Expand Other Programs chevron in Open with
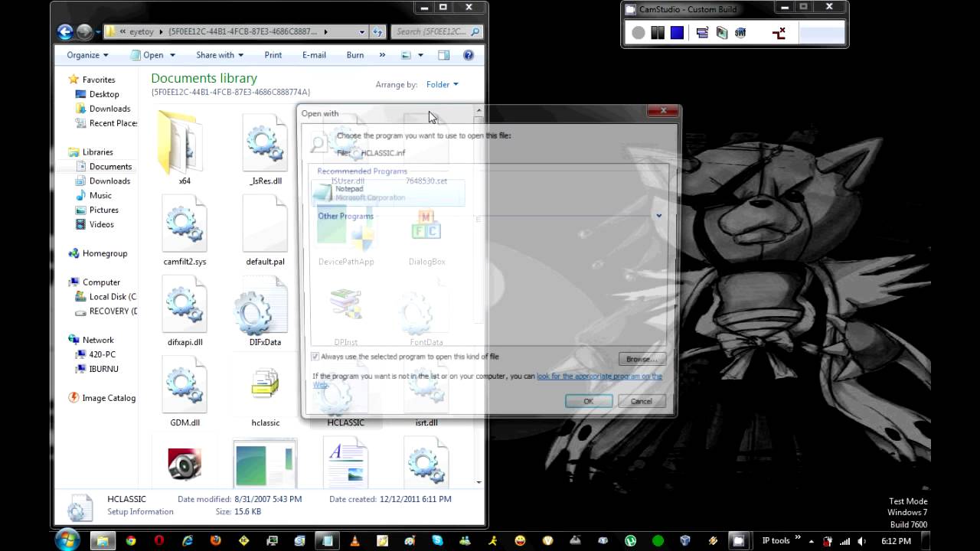Viewport: 980px width, 551px height. (658, 216)
